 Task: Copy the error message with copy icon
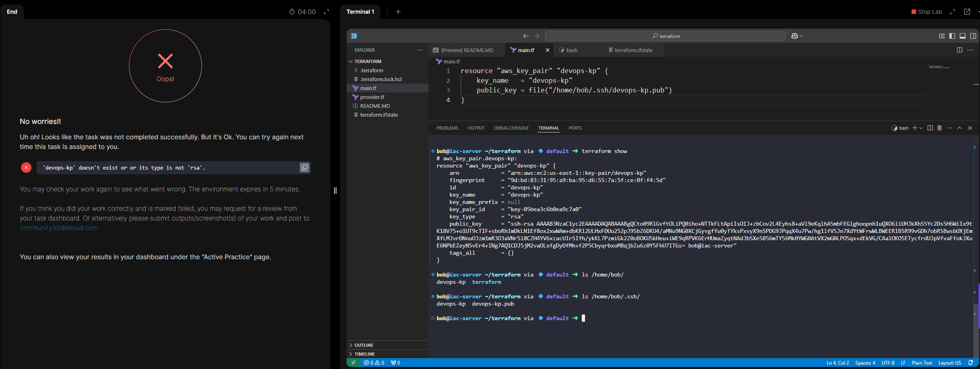[x=304, y=168]
